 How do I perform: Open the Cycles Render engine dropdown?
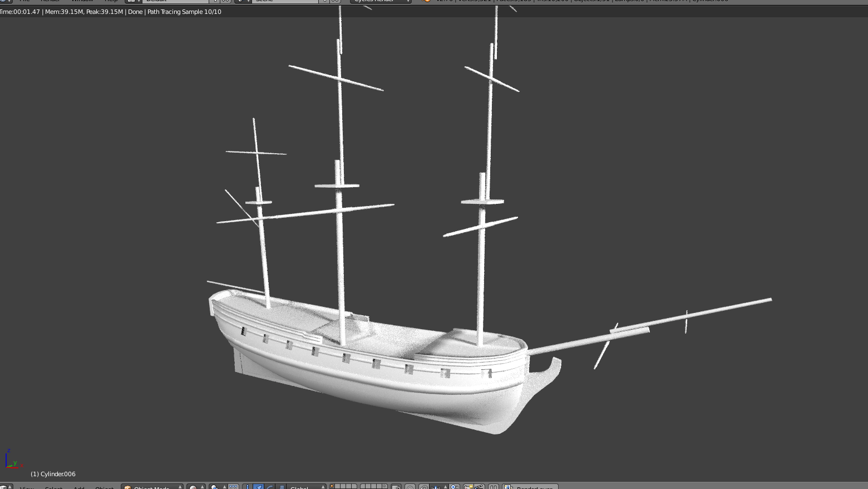click(381, 1)
